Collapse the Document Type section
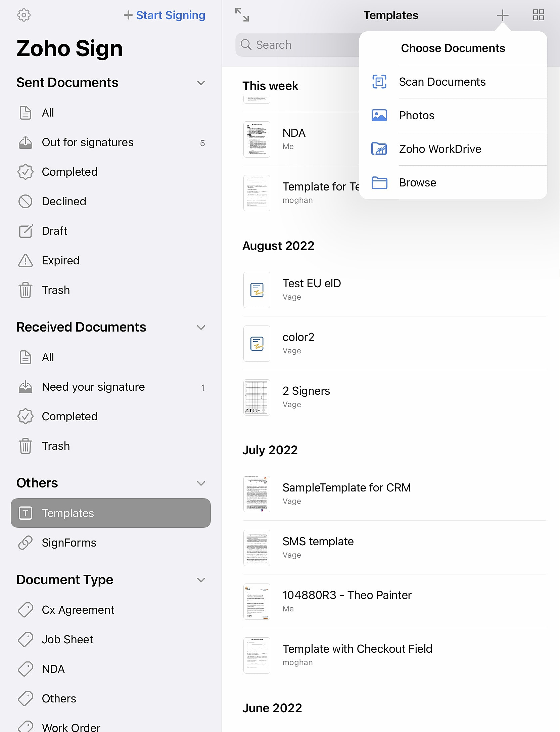The height and width of the screenshot is (732, 560). 201,580
